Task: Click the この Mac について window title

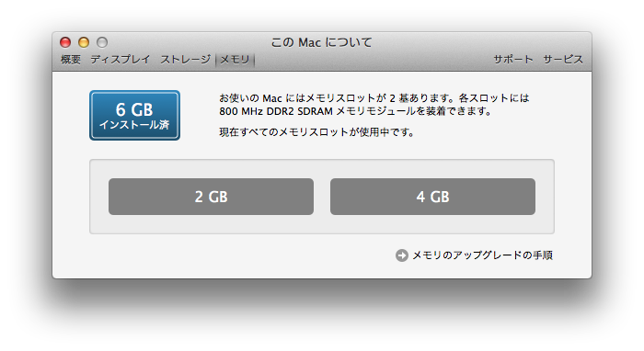Action: pos(322,42)
